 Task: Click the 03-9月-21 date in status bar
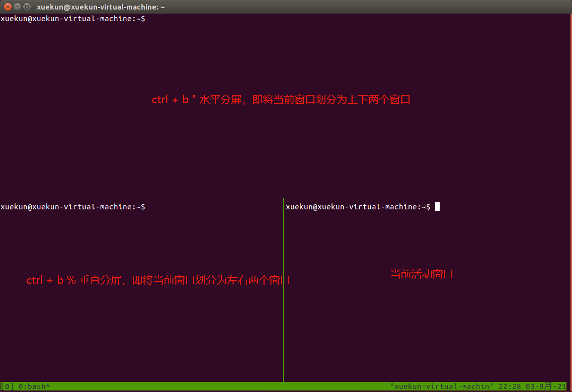pyautogui.click(x=546, y=386)
